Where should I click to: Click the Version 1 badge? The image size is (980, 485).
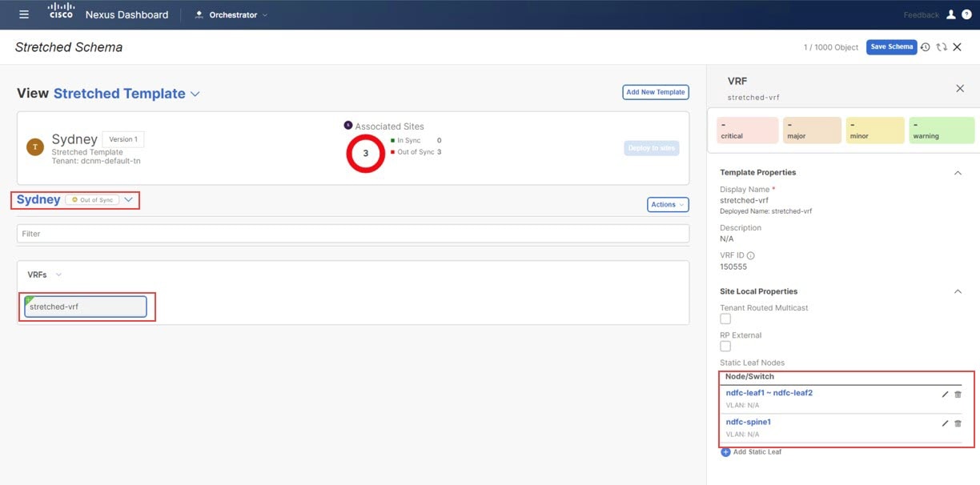pos(123,139)
